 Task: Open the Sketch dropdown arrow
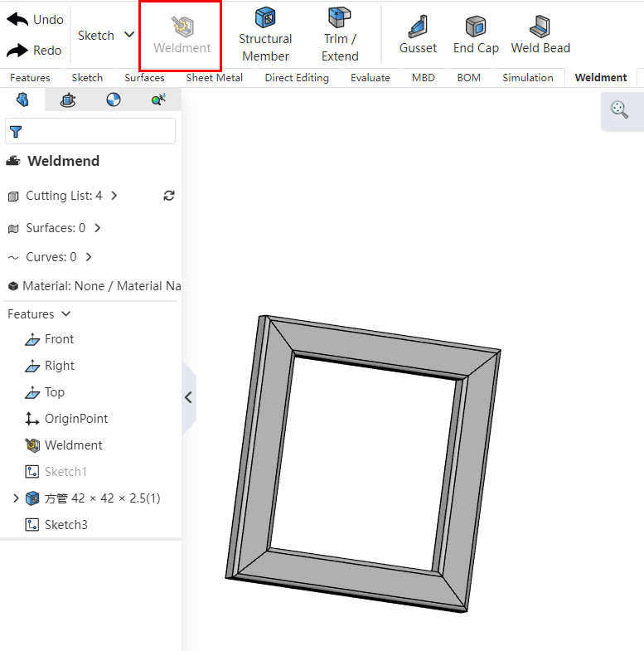point(128,35)
